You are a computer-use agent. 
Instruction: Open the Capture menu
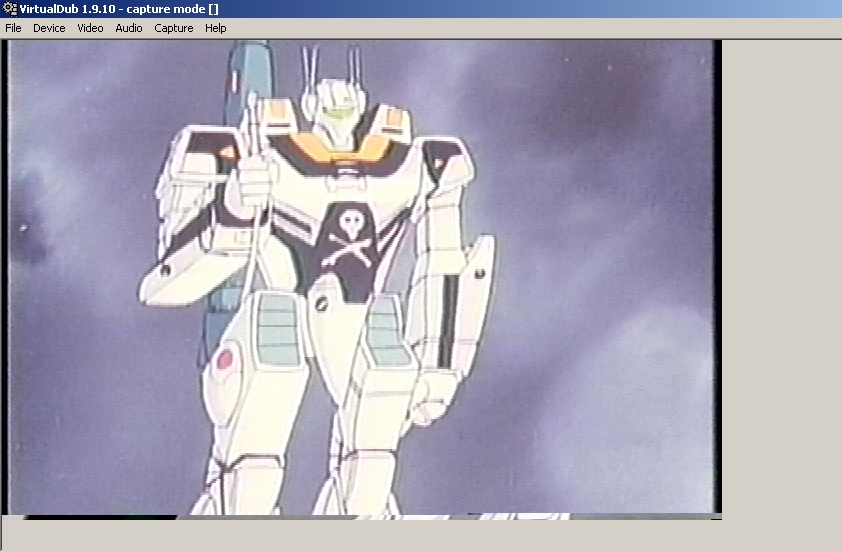pyautogui.click(x=173, y=28)
